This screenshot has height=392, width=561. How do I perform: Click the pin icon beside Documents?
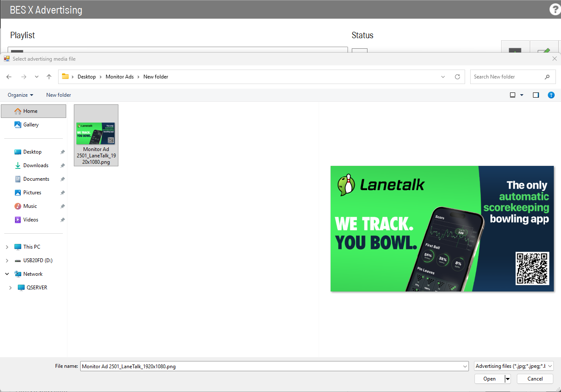point(62,179)
